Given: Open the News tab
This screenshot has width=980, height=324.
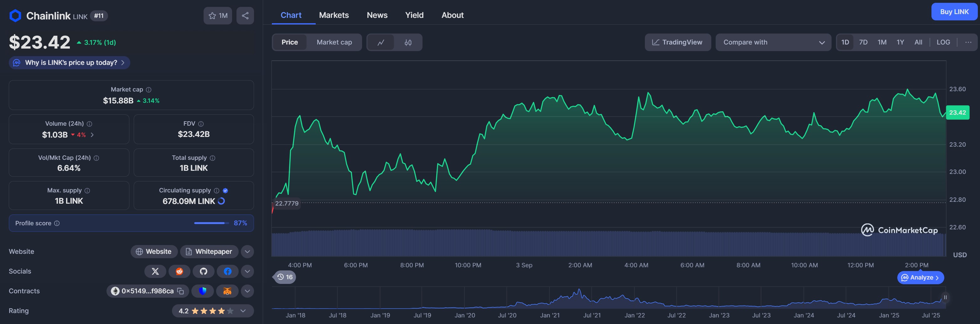Looking at the screenshot, I should 377,15.
